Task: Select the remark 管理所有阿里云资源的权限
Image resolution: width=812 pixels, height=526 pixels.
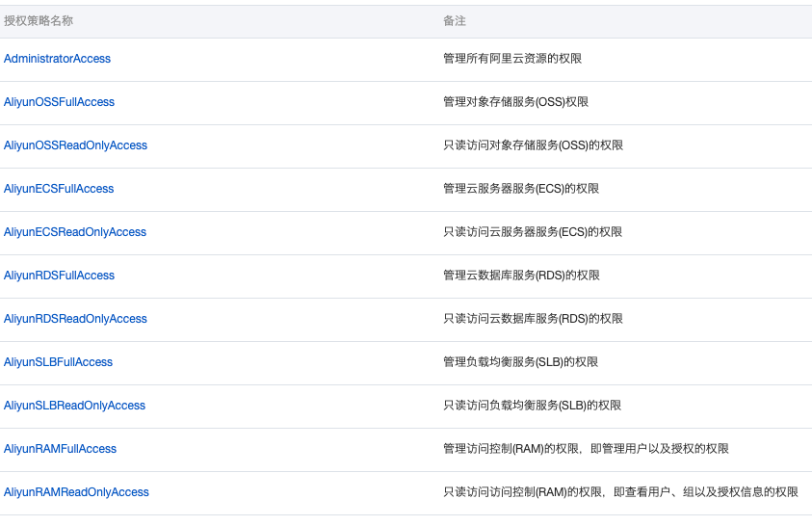Action: (512, 59)
